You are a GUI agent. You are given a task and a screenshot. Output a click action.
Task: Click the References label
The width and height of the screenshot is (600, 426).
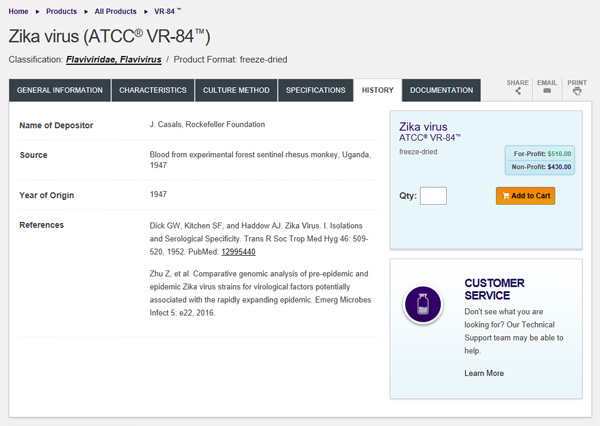point(42,225)
